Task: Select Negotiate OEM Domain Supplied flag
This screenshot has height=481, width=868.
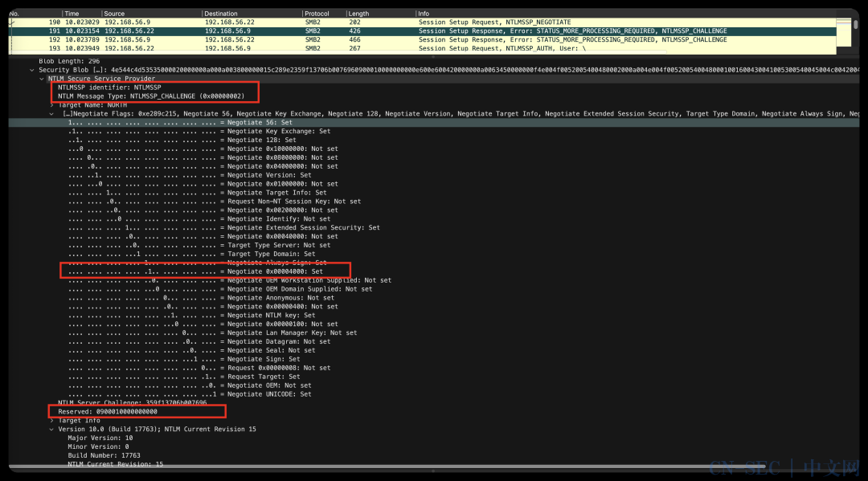Action: coord(219,289)
